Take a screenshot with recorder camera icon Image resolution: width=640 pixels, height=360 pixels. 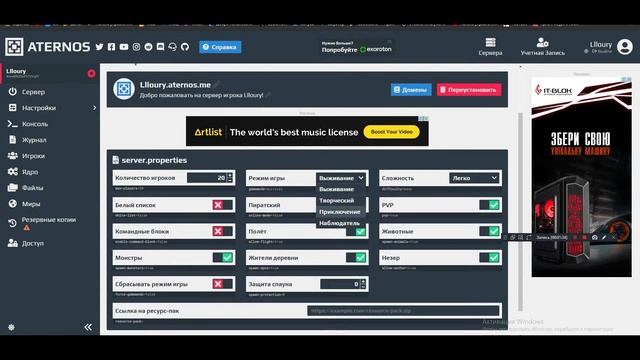click(594, 237)
